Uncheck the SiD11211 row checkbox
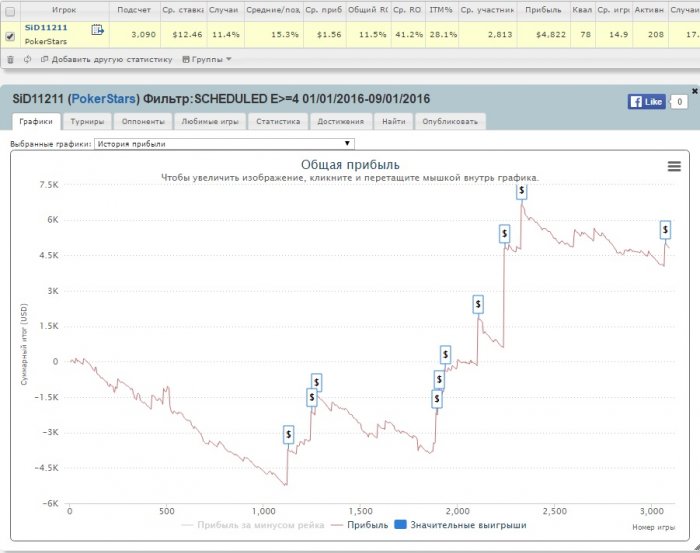 tap(10, 36)
